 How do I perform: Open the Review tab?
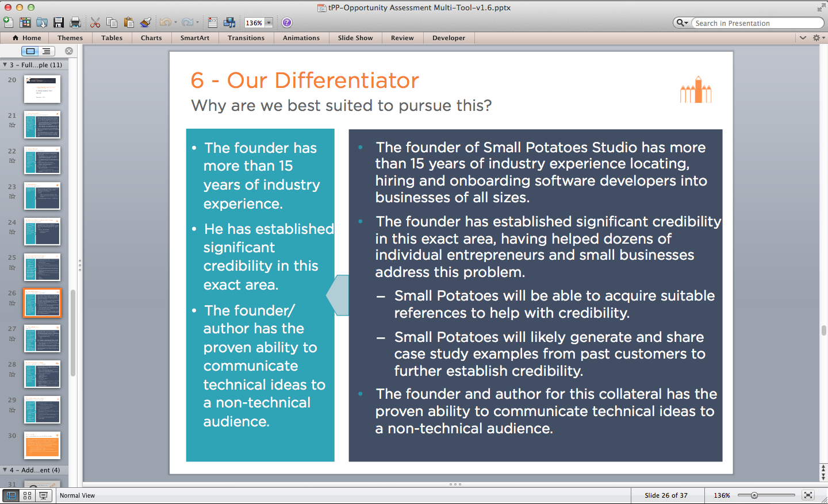[402, 38]
